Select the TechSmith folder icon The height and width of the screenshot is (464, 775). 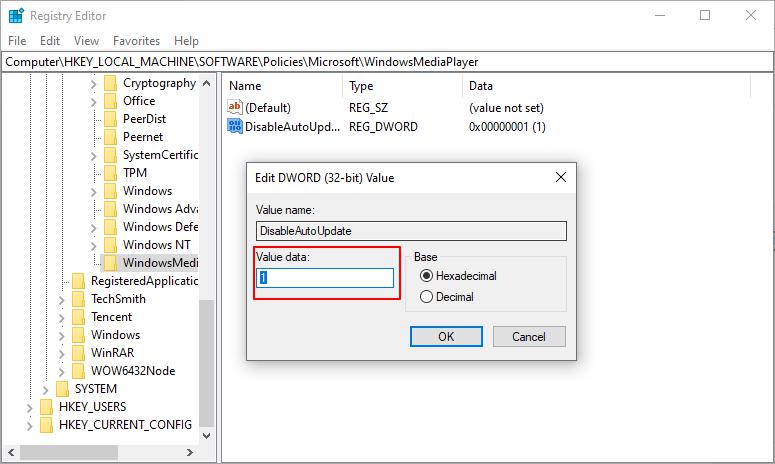pos(78,299)
